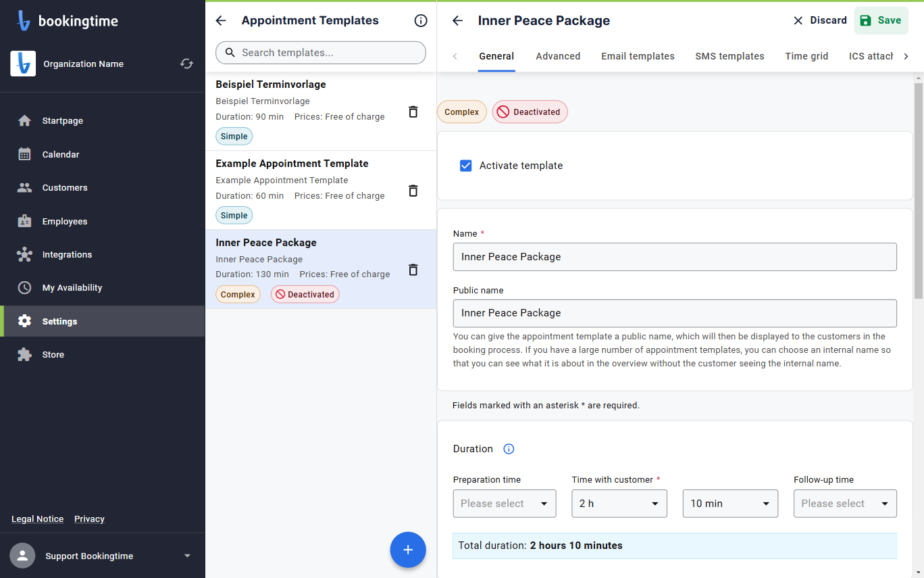Toggle the Activate template checkbox
924x578 pixels.
pyautogui.click(x=465, y=166)
